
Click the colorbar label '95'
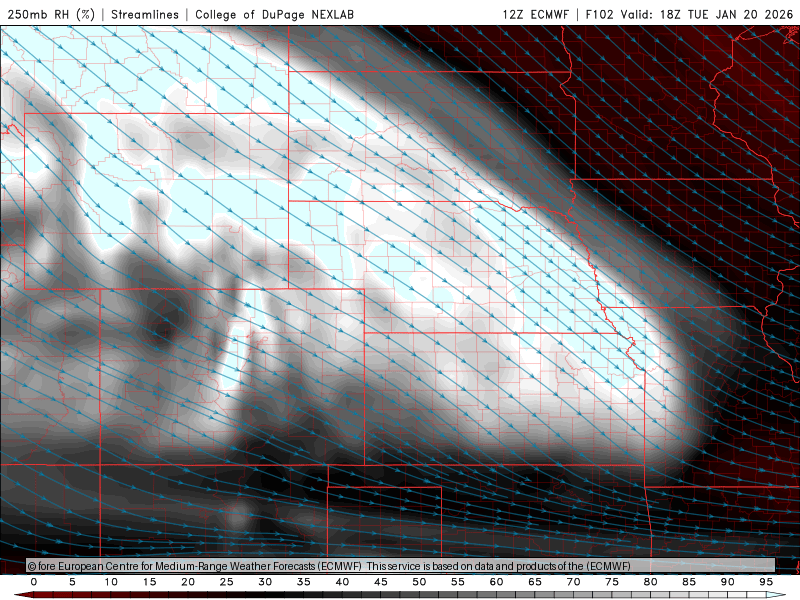(766, 582)
